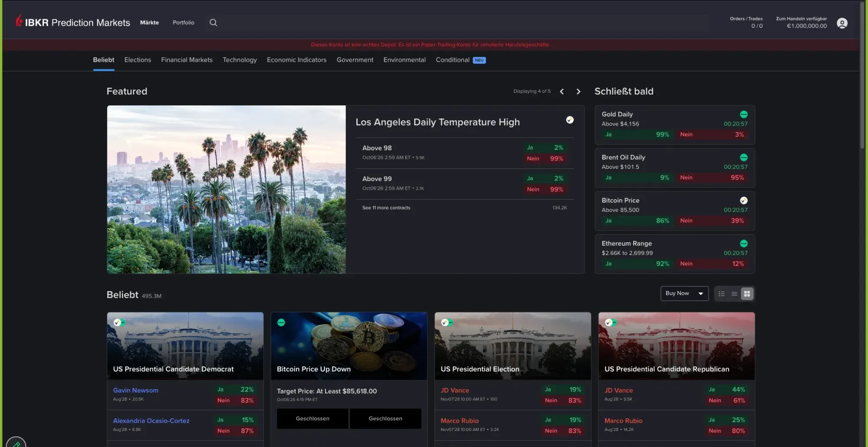The image size is (868, 447).
Task: Open Gavin Newsom contract link
Action: pos(135,390)
